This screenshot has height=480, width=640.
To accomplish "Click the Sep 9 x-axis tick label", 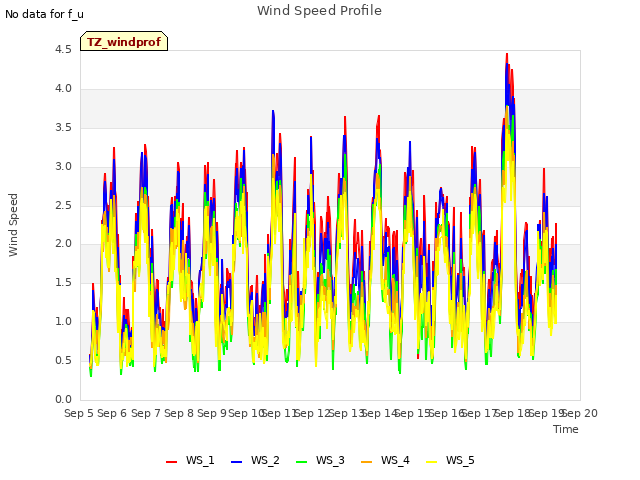I will [212, 413].
